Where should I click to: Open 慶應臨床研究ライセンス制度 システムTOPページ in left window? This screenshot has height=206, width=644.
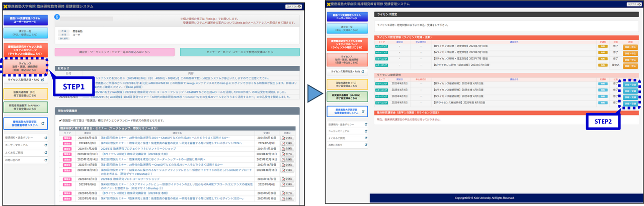[25, 50]
